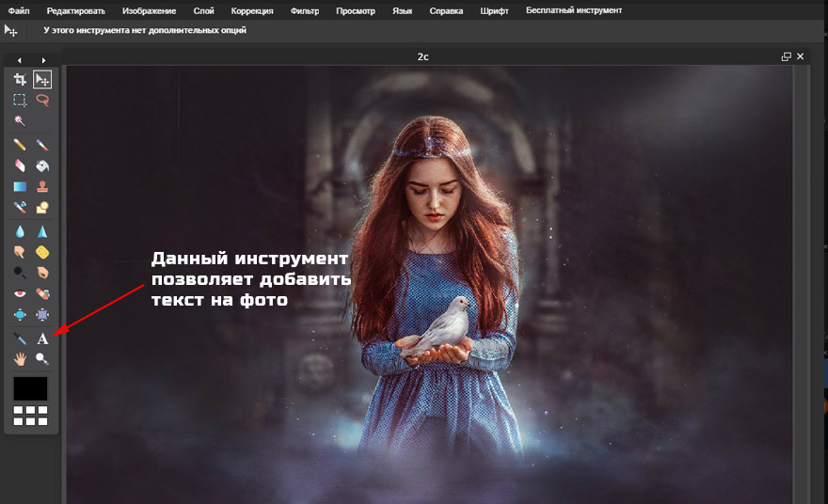Select the Eraser tool
The width and height of the screenshot is (828, 504).
coord(20,165)
